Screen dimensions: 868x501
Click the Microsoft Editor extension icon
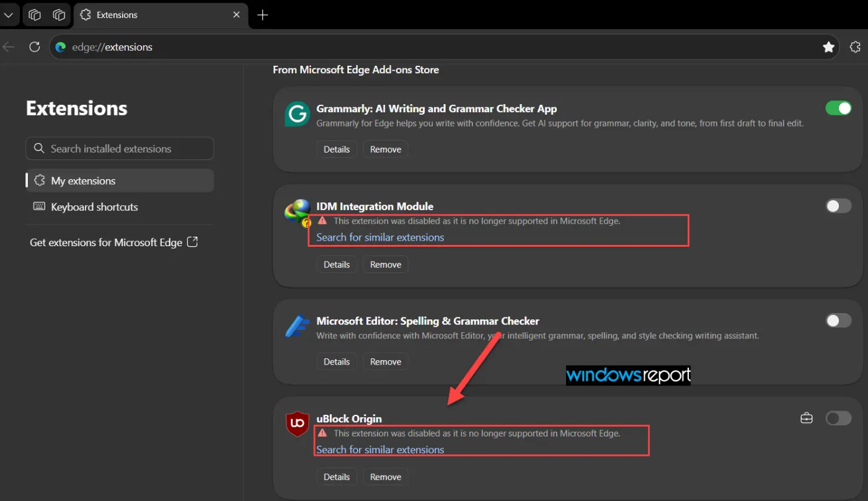click(297, 327)
